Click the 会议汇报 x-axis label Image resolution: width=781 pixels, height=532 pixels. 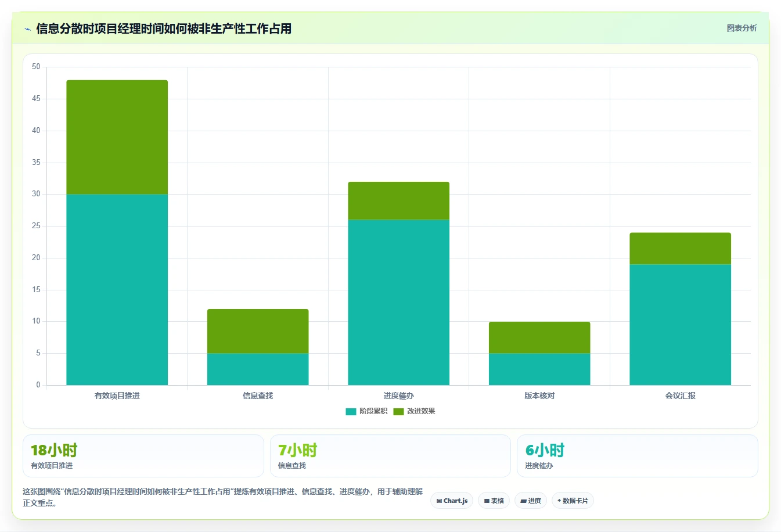pyautogui.click(x=681, y=396)
